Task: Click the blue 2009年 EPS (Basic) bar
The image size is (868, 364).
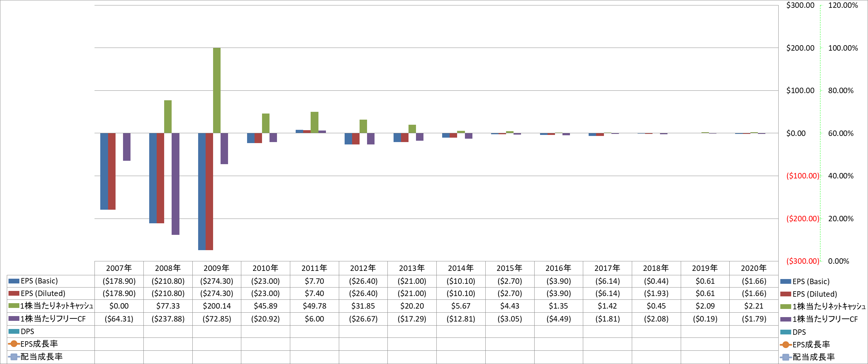Action: 202,192
